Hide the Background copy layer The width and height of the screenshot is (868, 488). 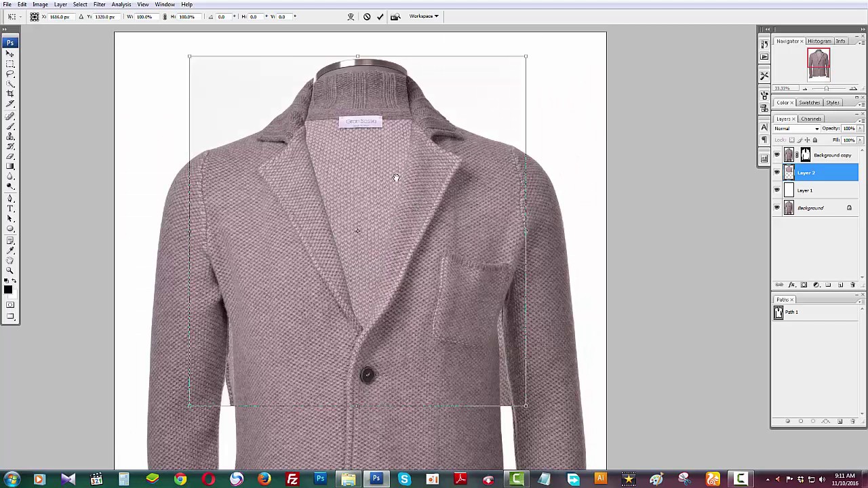(x=777, y=155)
